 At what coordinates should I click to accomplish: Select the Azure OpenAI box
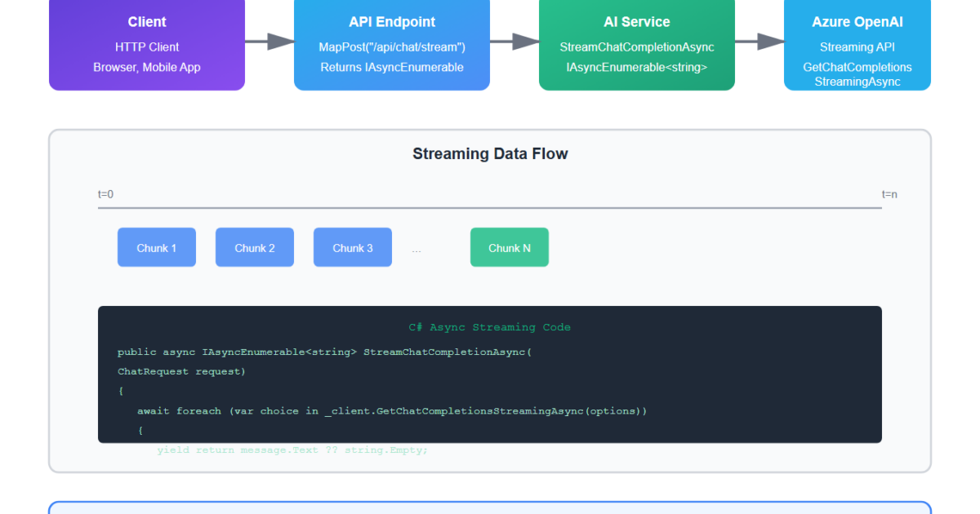[x=857, y=44]
